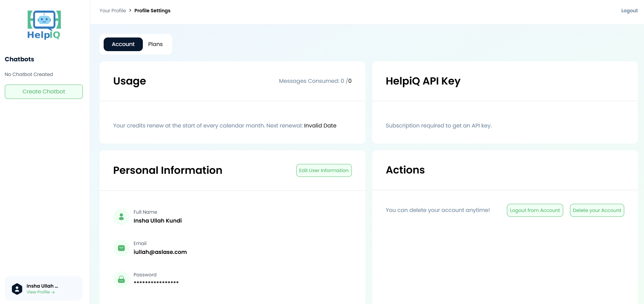Click the HelpiQ API Key heading
The image size is (644, 304).
[x=423, y=81]
